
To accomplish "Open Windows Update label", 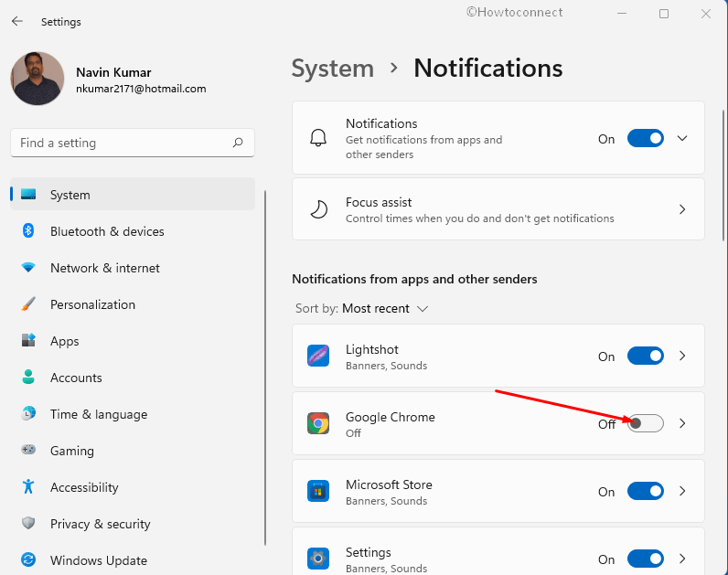I will click(x=99, y=560).
